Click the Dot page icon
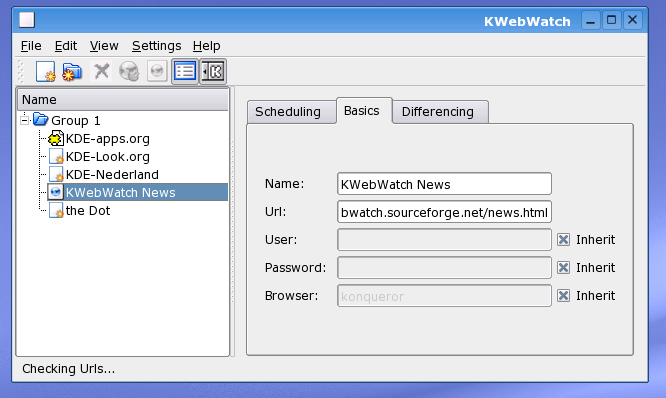The width and height of the screenshot is (666, 398). (56, 210)
